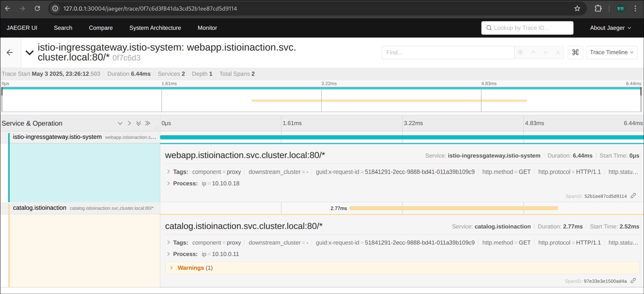
Task: Click the column resize handle in header
Action: tap(157, 128)
